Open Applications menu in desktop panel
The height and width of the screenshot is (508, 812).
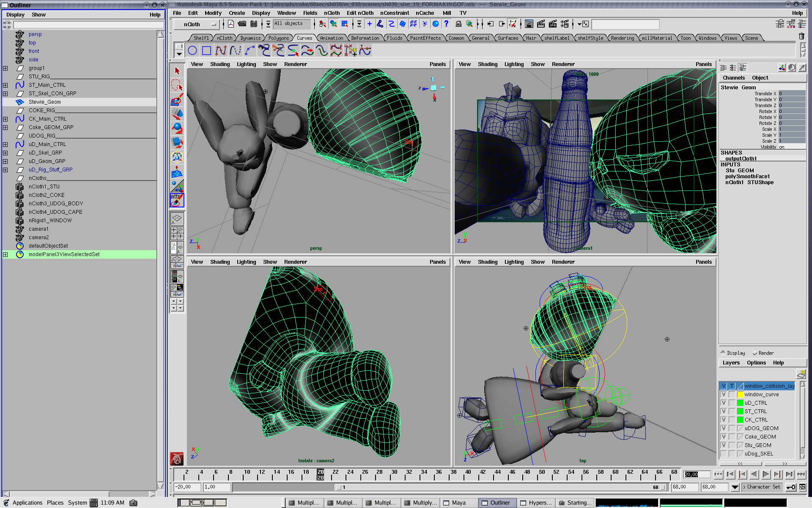(x=27, y=503)
